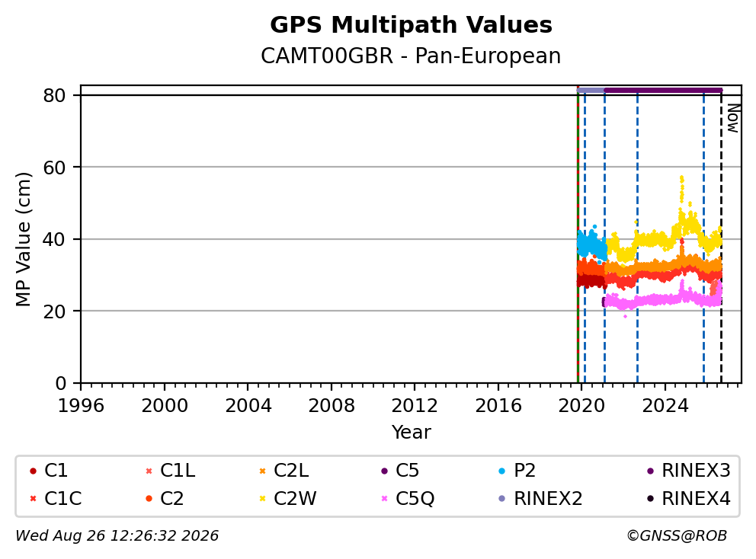Click the RINEX3 legend marker
The width and height of the screenshot is (756, 559).
point(650,471)
